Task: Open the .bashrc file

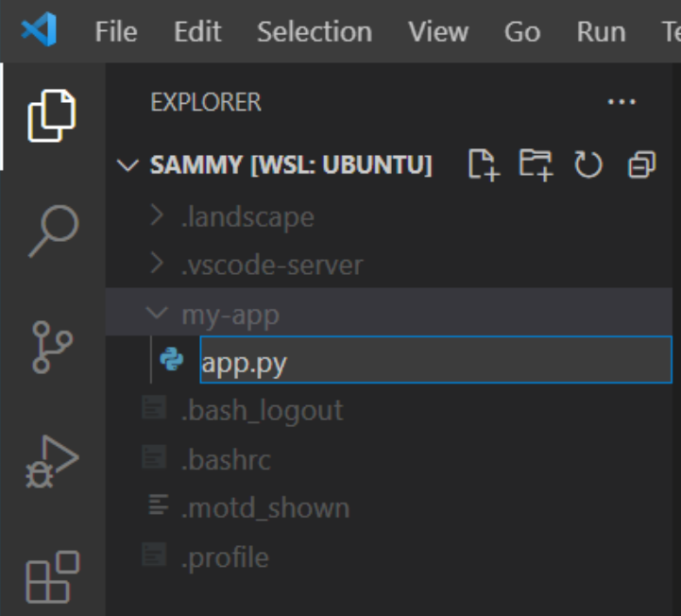Action: tap(226, 459)
